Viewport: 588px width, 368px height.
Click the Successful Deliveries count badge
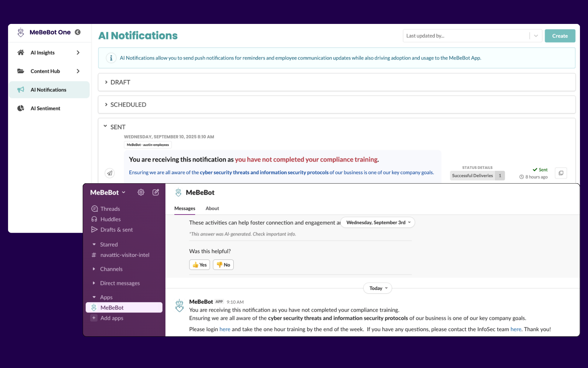(500, 176)
